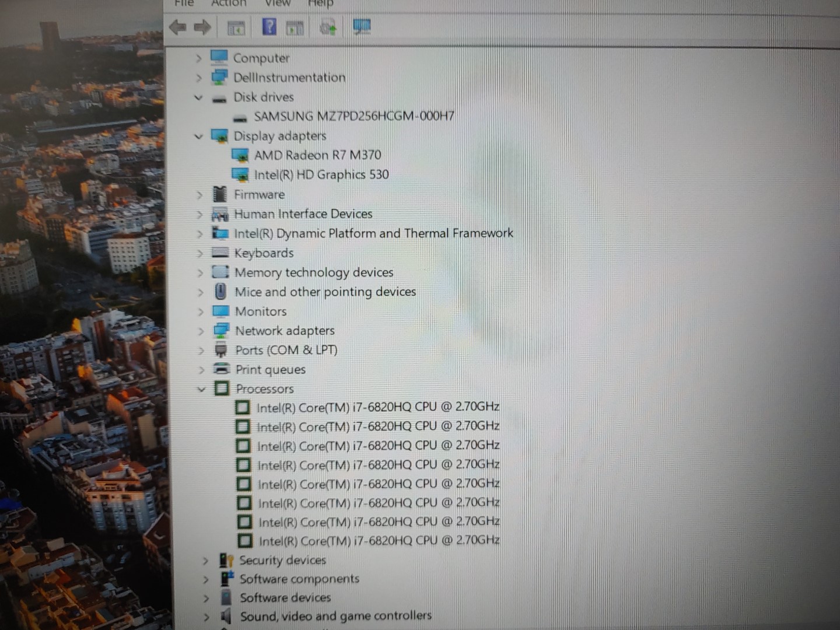
Task: Click the Back navigation arrow icon
Action: [178, 27]
